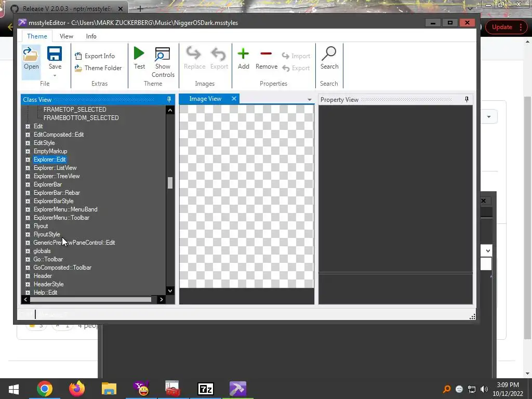Image resolution: width=532 pixels, height=399 pixels.
Task: Open the document list dropdown arrow
Action: [310, 100]
